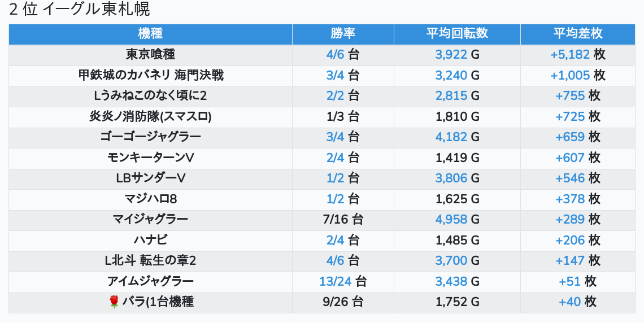Screen dimensions: 644x323
Task: Click the 2 位 イーグル東札幌 heading
Action: click(79, 9)
